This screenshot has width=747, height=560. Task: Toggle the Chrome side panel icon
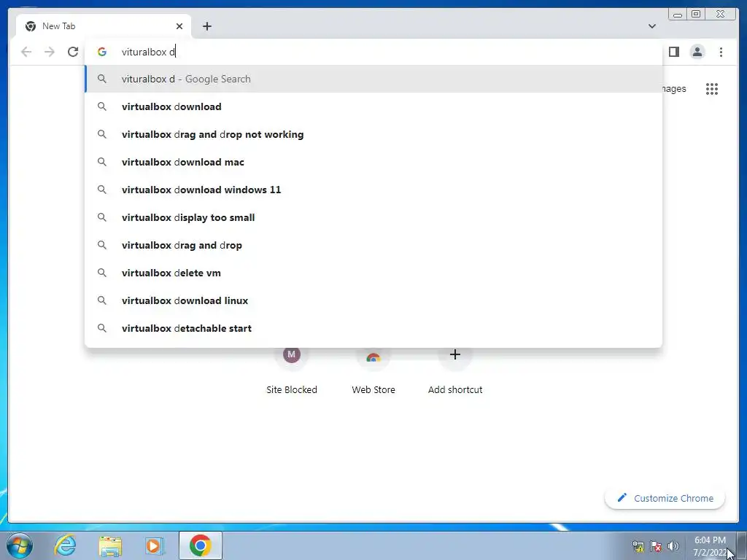click(673, 52)
